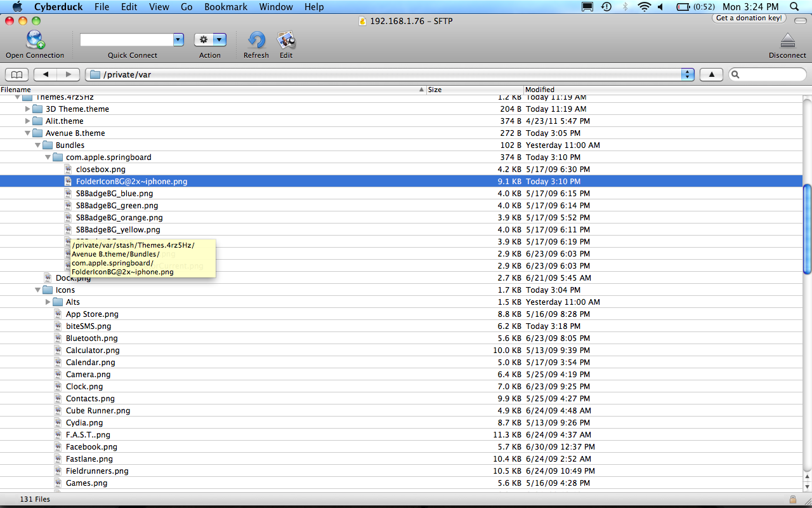
Task: Click the Wi-Fi status icon
Action: point(645,6)
